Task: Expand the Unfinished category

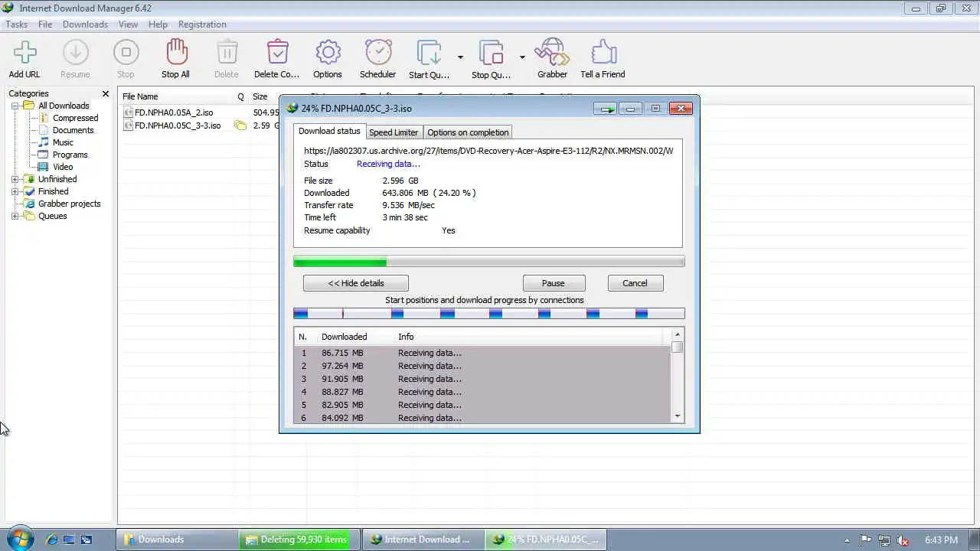Action: click(15, 179)
